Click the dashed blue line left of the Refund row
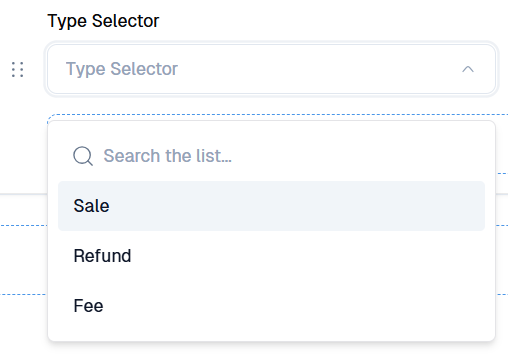Image resolution: width=508 pixels, height=360 pixels. tap(23, 226)
